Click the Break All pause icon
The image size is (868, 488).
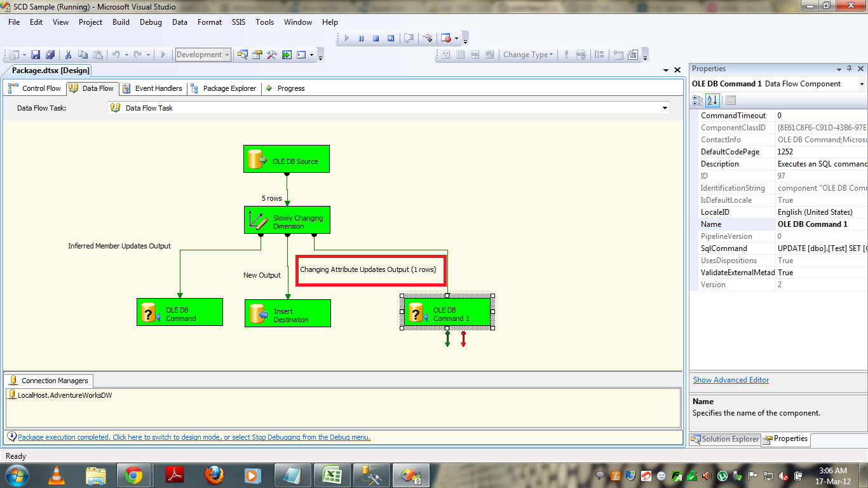pyautogui.click(x=361, y=38)
